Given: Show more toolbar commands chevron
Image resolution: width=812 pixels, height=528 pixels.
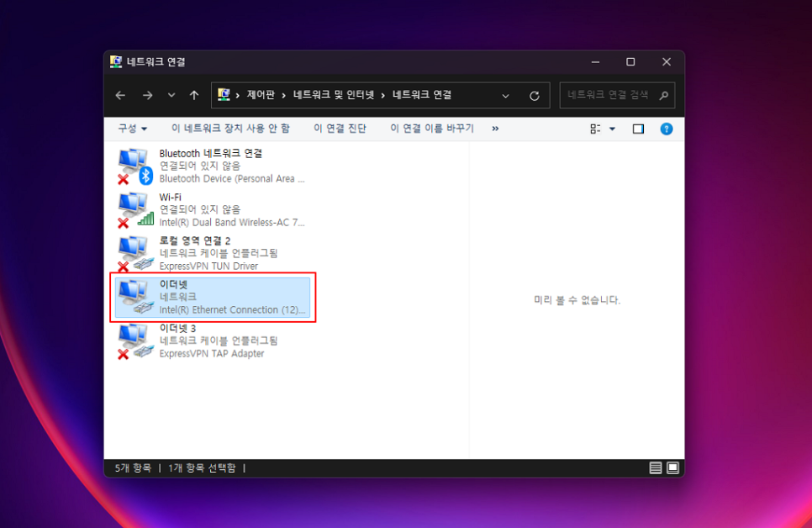Looking at the screenshot, I should (496, 129).
